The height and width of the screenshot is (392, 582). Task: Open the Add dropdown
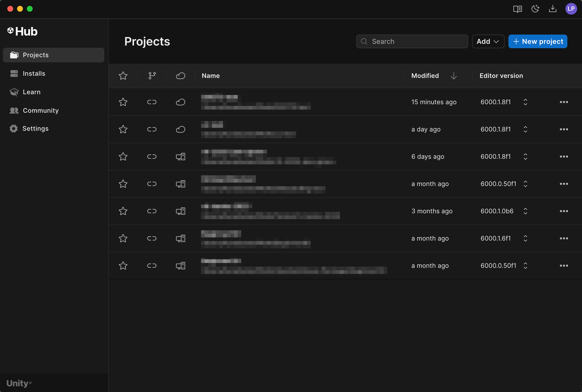pos(487,41)
